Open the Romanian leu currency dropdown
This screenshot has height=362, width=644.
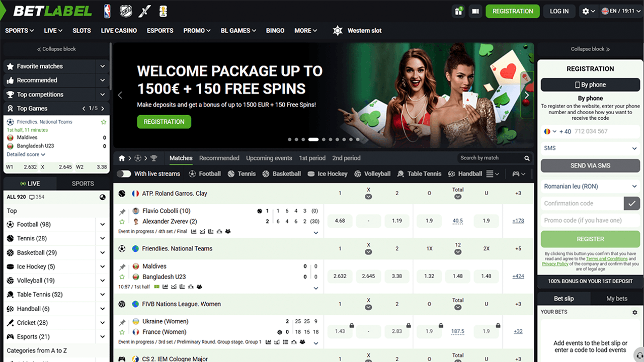pyautogui.click(x=591, y=187)
